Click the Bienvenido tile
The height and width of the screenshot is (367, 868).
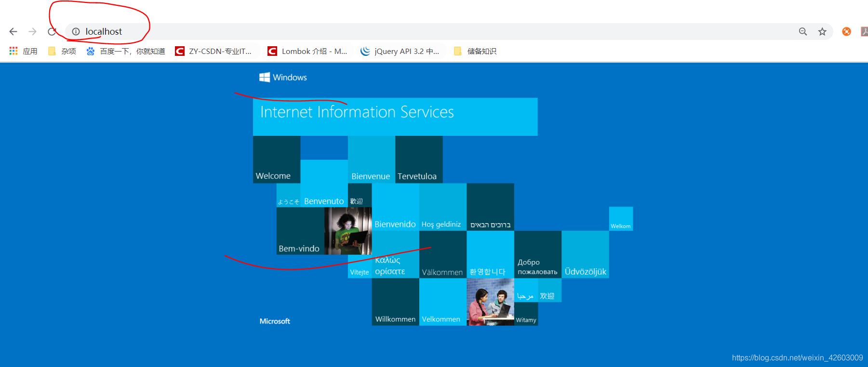(395, 207)
